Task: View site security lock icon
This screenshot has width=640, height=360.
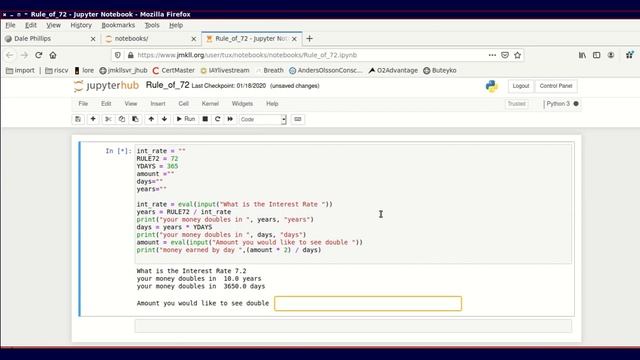Action: pyautogui.click(x=131, y=55)
